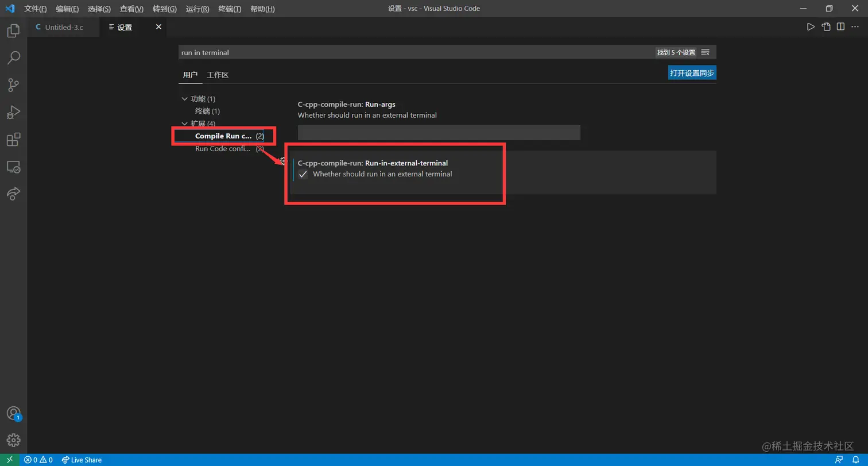
Task: Open the Live Share view icon
Action: pos(13,194)
